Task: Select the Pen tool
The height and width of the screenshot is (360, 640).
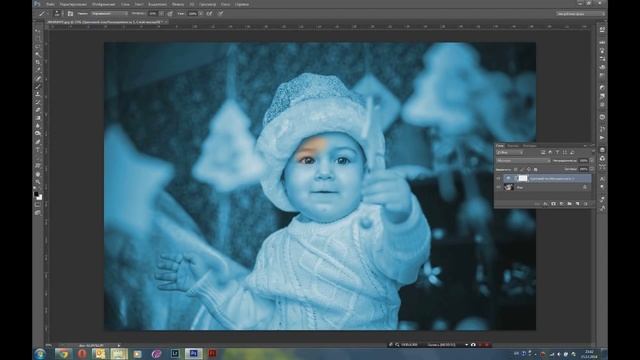Action: (38, 141)
